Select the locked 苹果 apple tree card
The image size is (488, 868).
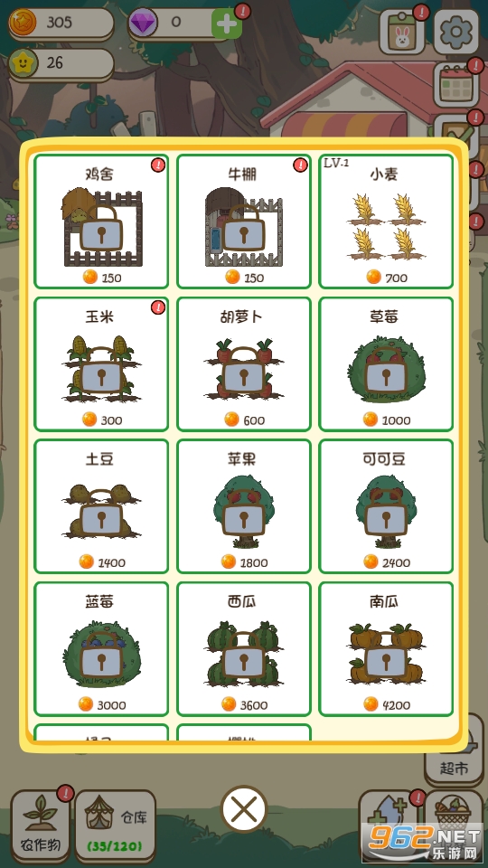pos(243,506)
